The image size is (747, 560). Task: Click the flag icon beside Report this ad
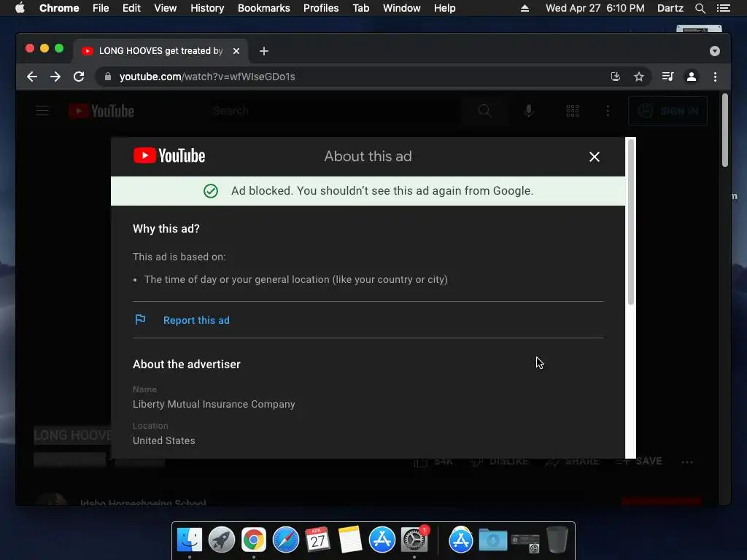[140, 319]
